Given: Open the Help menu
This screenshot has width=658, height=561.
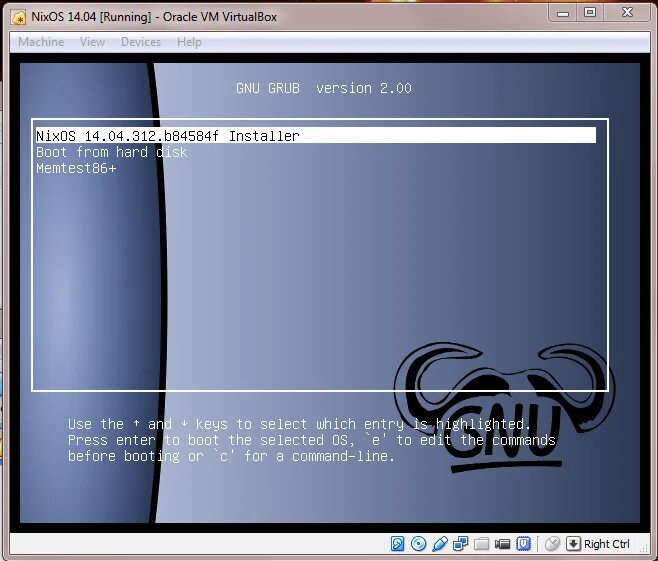Looking at the screenshot, I should [x=189, y=42].
